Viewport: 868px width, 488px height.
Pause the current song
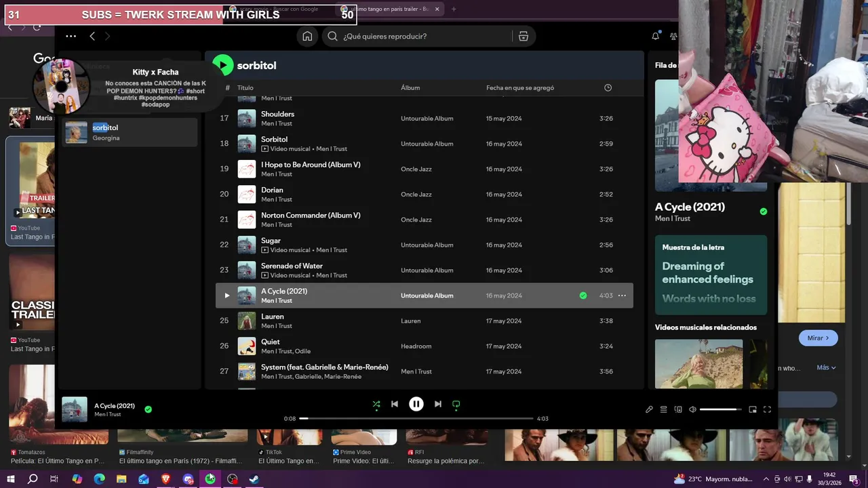click(x=416, y=404)
